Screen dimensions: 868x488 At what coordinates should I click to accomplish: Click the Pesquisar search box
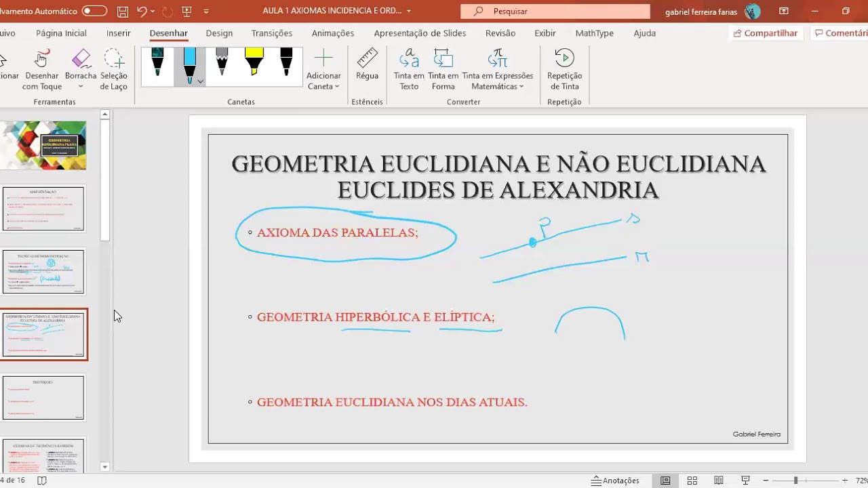555,12
